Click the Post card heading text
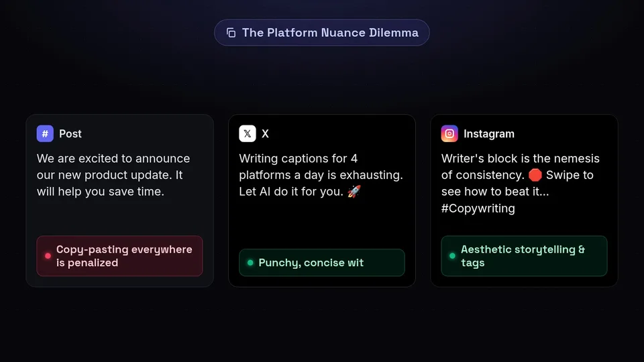Viewport: 644px width, 362px height. (x=70, y=134)
